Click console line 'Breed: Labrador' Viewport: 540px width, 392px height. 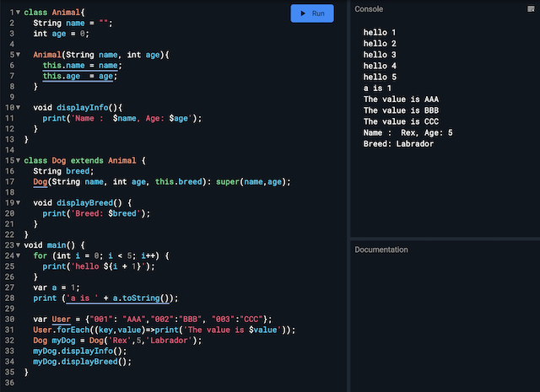pos(398,144)
